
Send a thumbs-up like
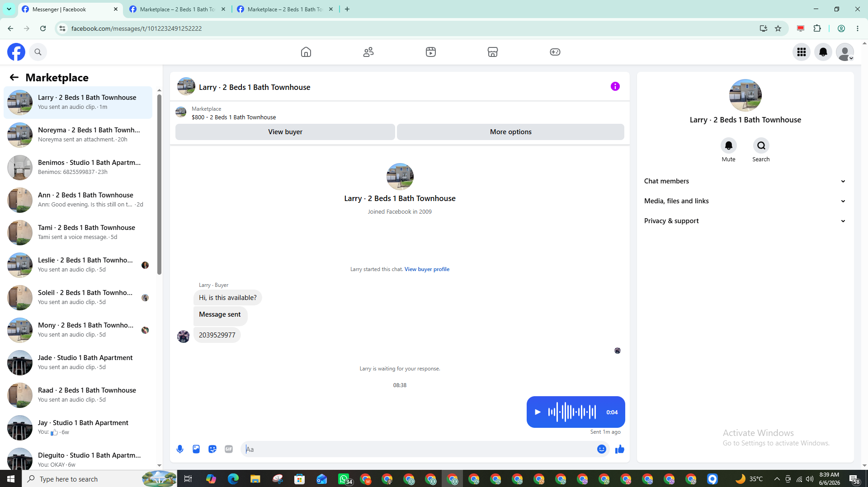(620, 449)
